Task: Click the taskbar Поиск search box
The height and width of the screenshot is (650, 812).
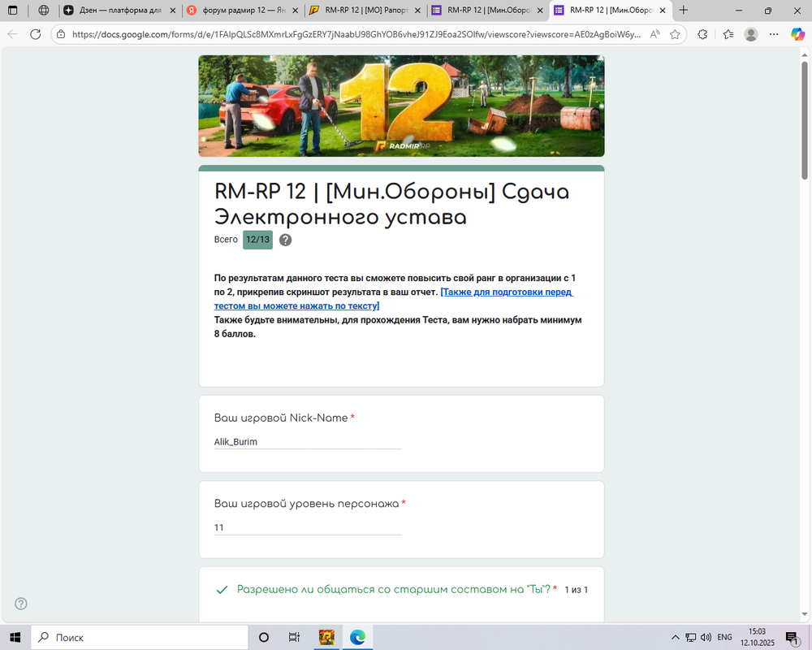Action: (140, 637)
